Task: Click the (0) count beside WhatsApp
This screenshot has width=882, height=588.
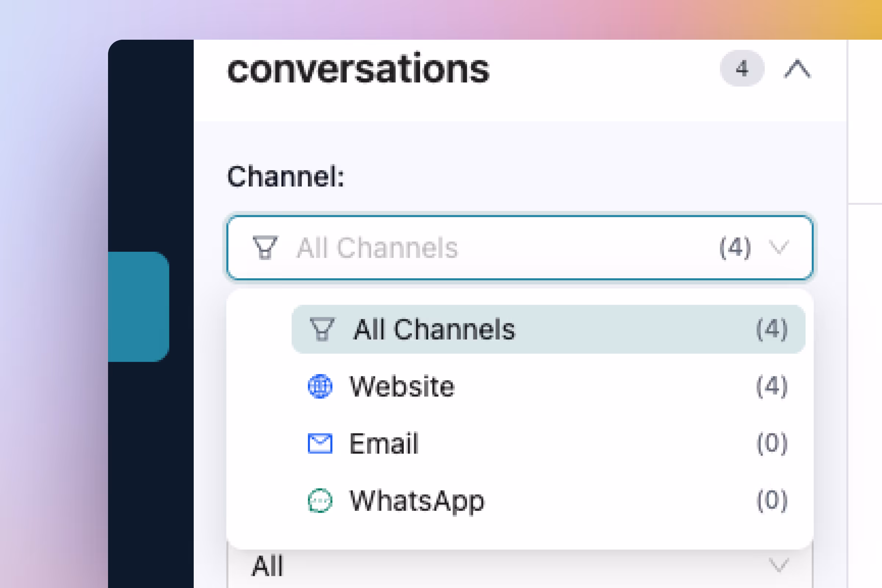Action: (x=771, y=501)
